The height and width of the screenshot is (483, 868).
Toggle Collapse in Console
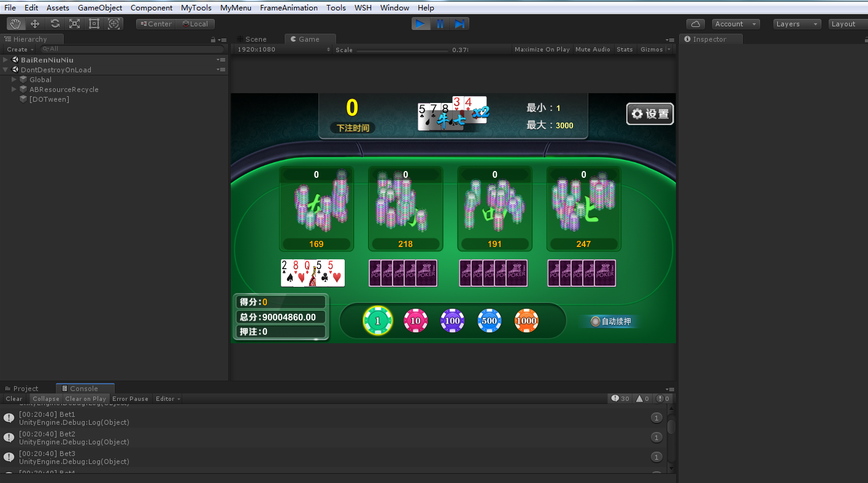46,399
